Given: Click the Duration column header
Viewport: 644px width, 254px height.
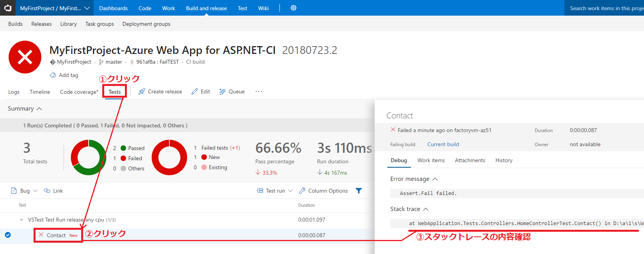Looking at the screenshot, I should pos(306,205).
